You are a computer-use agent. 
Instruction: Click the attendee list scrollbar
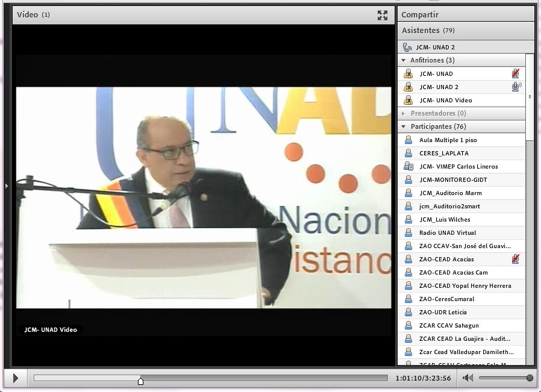(x=530, y=97)
